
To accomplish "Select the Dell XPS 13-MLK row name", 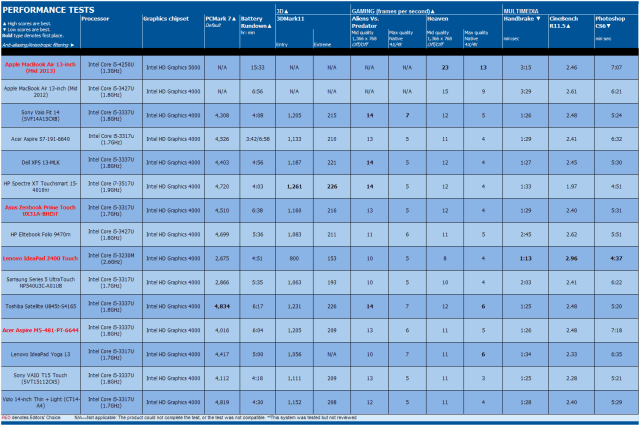I will coord(40,163).
